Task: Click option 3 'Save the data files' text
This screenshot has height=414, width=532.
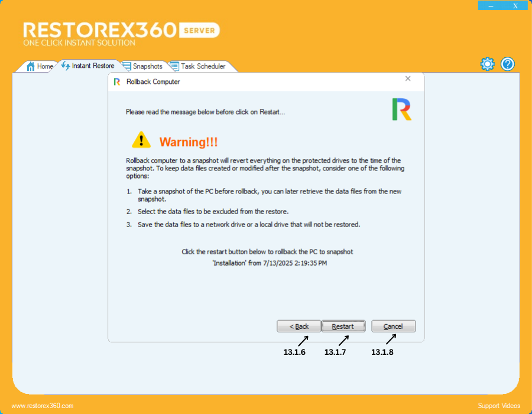Action: [249, 225]
